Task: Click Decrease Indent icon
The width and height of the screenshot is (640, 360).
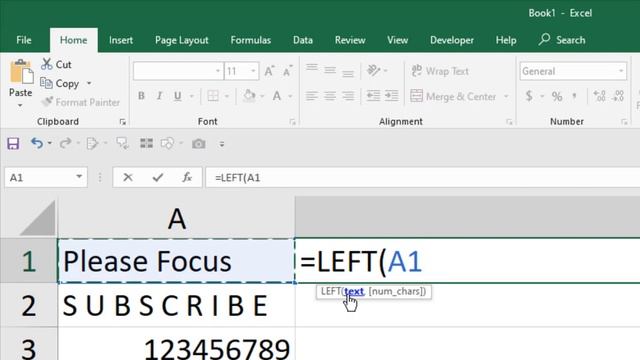Action: (373, 96)
